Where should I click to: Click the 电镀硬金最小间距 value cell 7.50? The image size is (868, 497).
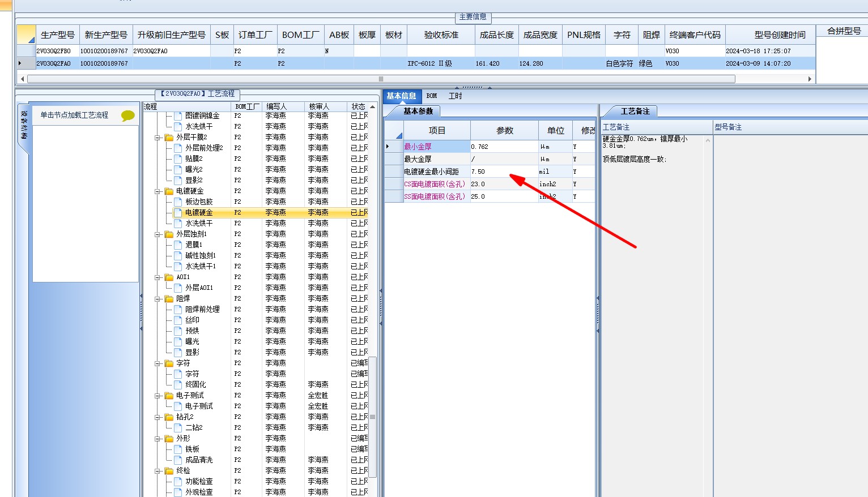click(504, 172)
